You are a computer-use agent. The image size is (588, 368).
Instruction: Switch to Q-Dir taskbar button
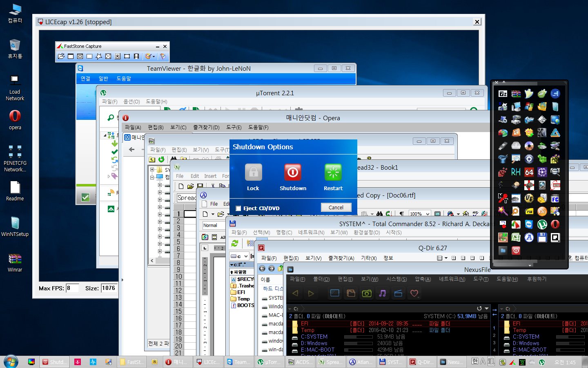pyautogui.click(x=421, y=362)
